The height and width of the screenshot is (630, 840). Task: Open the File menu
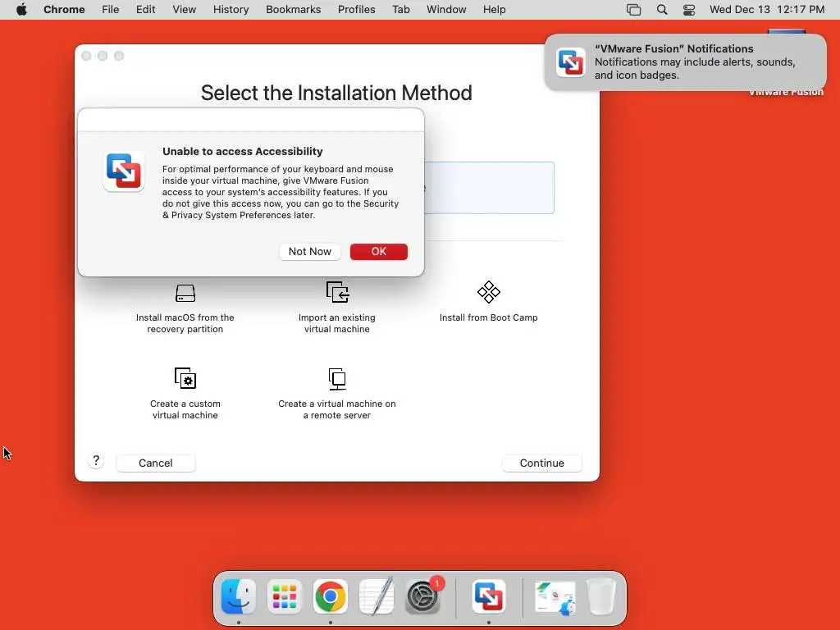pos(111,9)
